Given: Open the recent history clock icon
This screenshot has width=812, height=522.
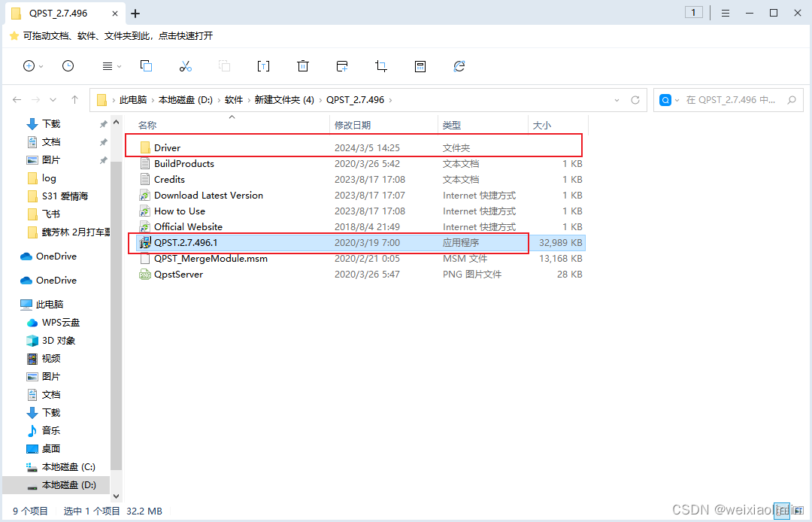Looking at the screenshot, I should (x=68, y=65).
